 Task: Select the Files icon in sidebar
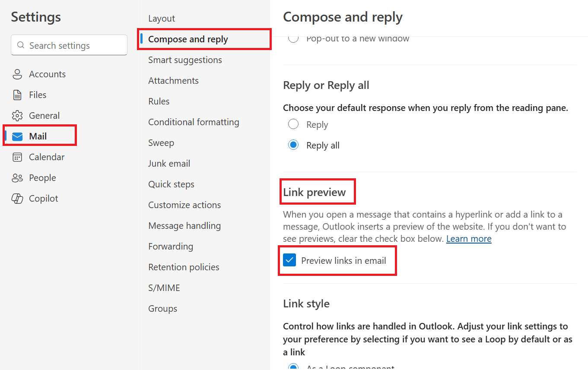tap(17, 95)
